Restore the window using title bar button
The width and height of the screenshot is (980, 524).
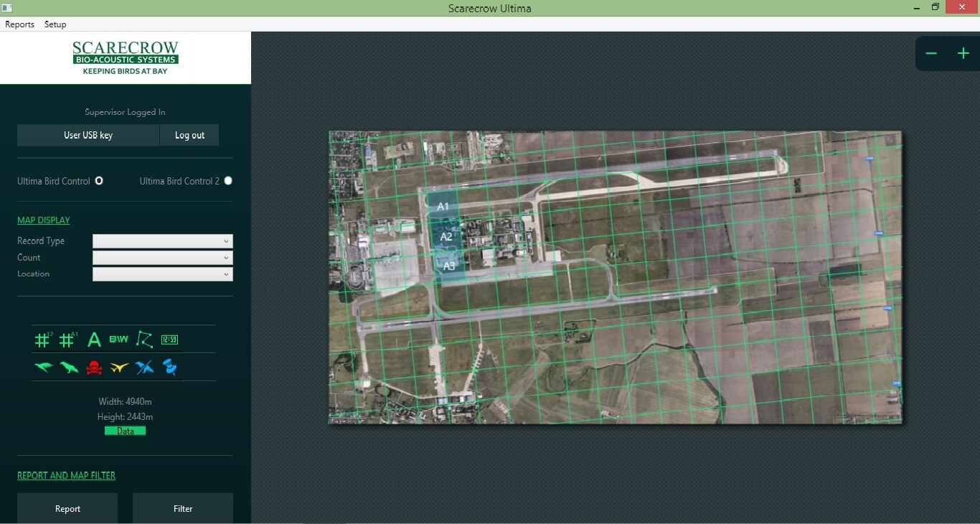click(x=936, y=7)
